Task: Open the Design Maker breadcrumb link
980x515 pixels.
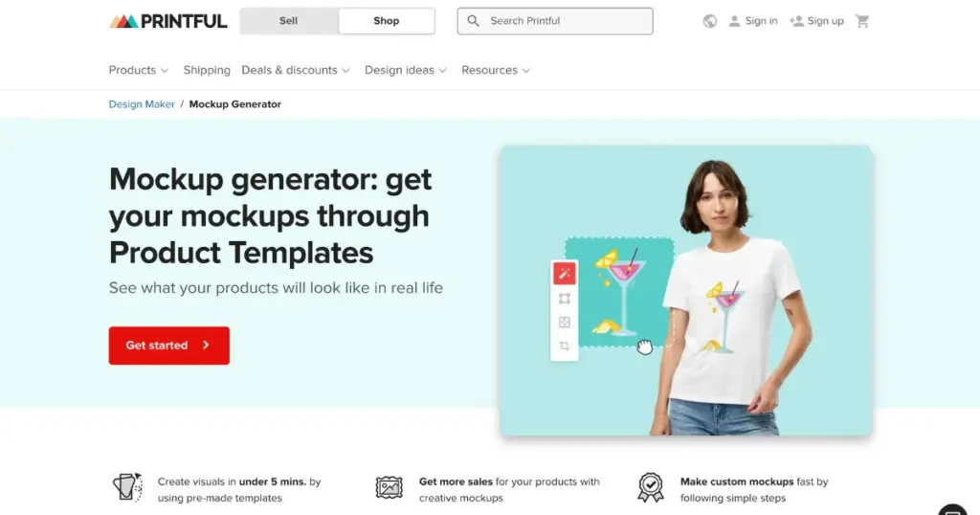Action: pyautogui.click(x=142, y=104)
